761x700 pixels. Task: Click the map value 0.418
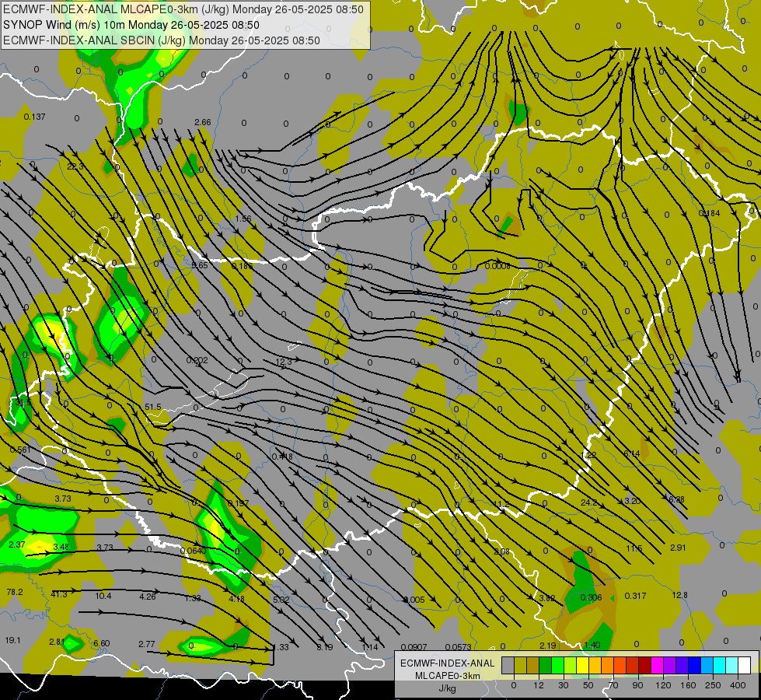(282, 456)
